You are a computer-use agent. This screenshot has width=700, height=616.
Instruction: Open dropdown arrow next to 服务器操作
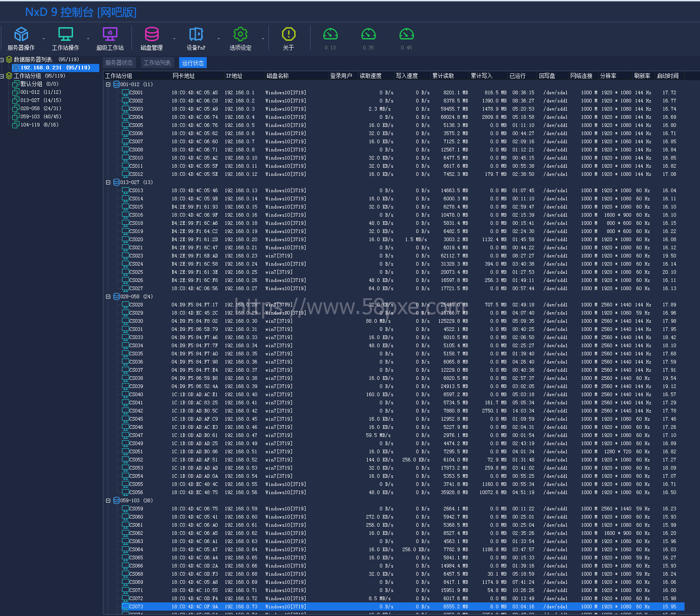pos(44,39)
